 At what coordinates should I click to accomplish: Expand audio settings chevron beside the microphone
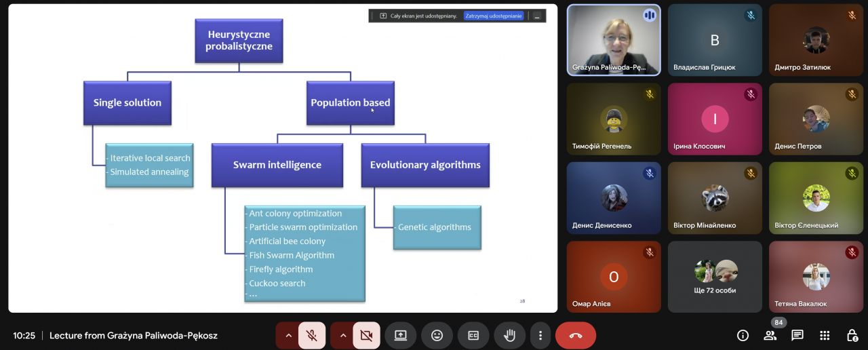point(288,335)
